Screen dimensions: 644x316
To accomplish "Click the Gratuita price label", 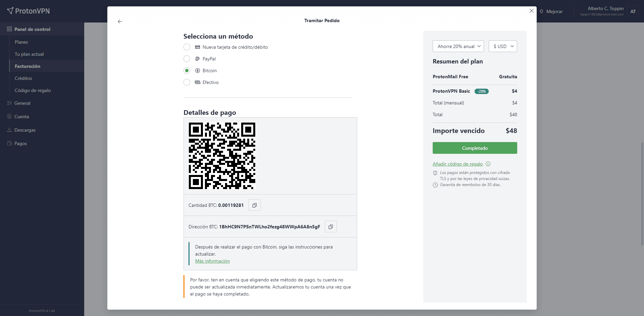I will click(508, 77).
